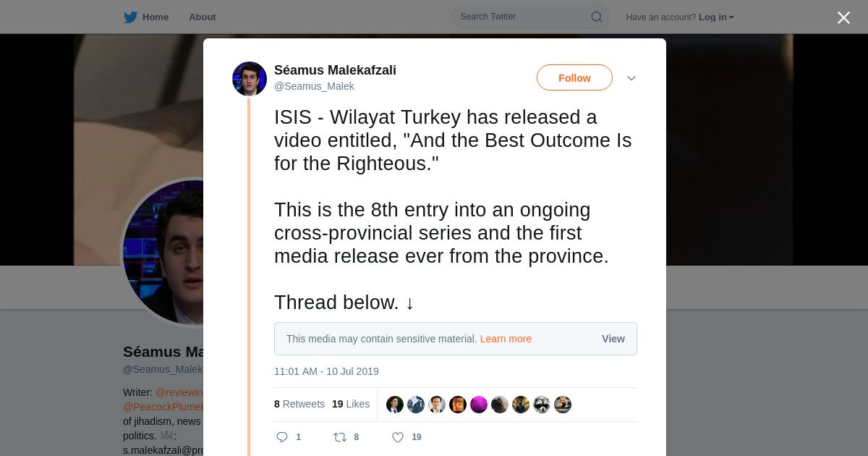
Task: Reply to the tweet via speech bubble icon
Action: pos(282,437)
